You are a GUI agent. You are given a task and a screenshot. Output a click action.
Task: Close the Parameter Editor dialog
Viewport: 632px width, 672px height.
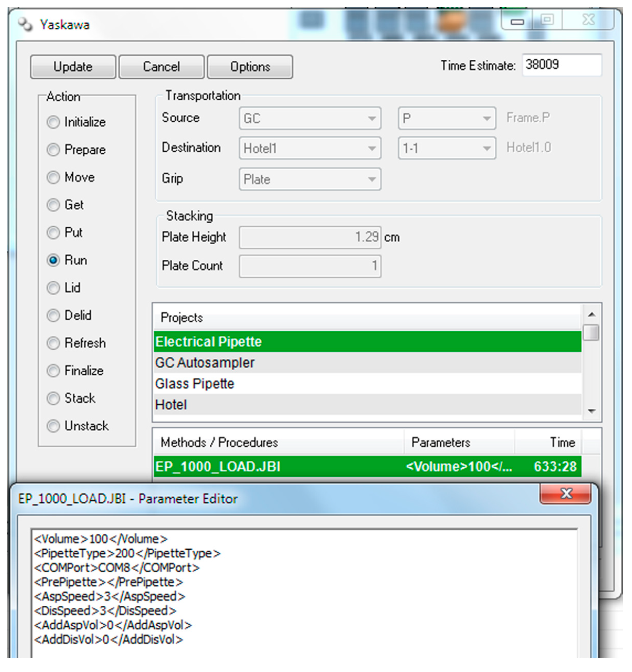pos(565,494)
